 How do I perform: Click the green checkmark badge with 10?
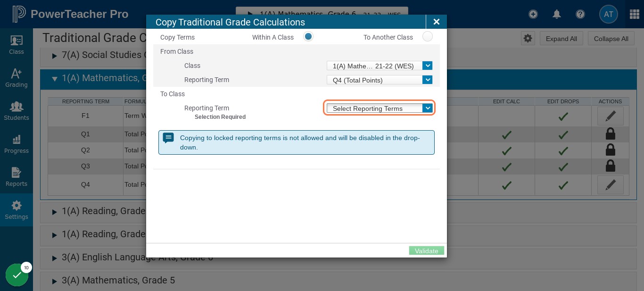tap(17, 275)
